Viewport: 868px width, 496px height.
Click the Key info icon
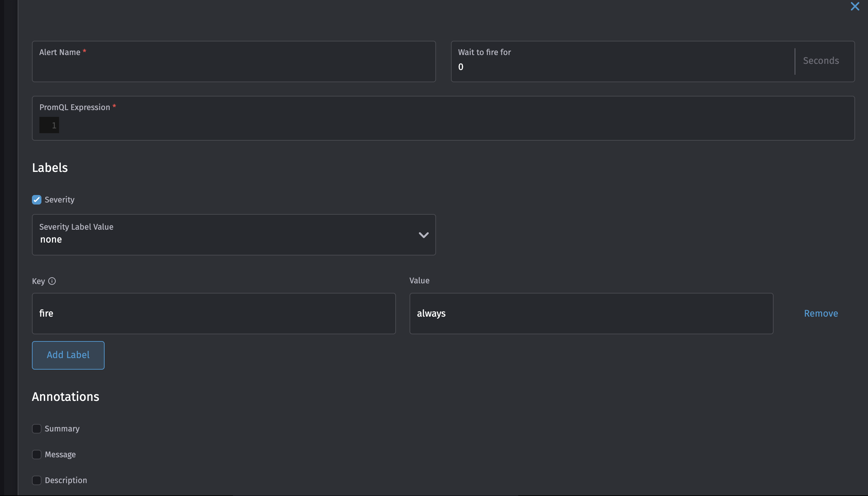[x=52, y=281]
